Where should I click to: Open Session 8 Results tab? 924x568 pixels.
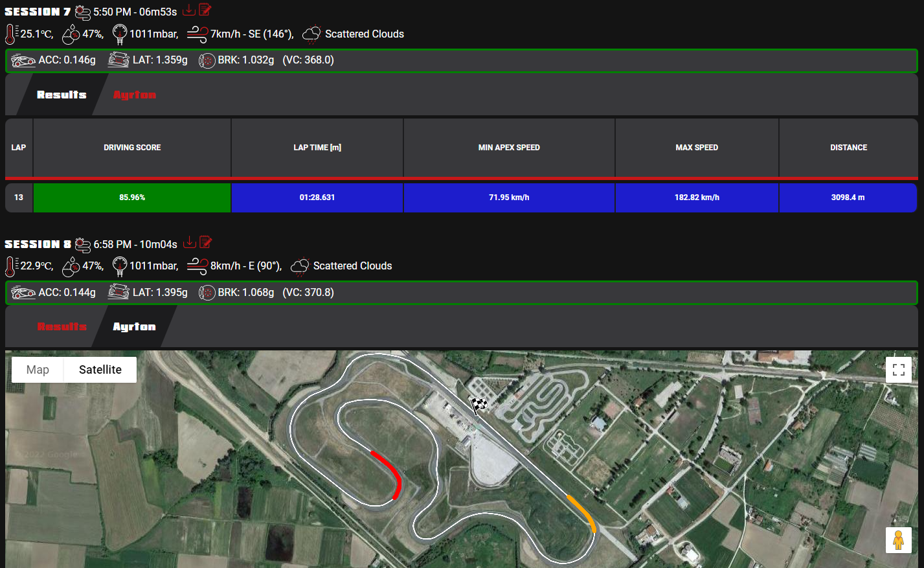(x=62, y=326)
